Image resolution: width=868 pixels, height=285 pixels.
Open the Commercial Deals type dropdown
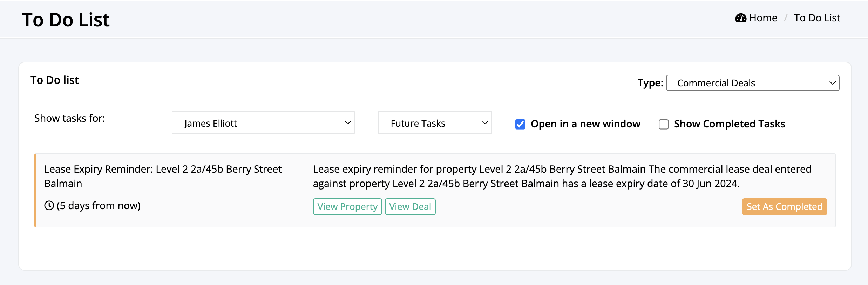click(753, 83)
